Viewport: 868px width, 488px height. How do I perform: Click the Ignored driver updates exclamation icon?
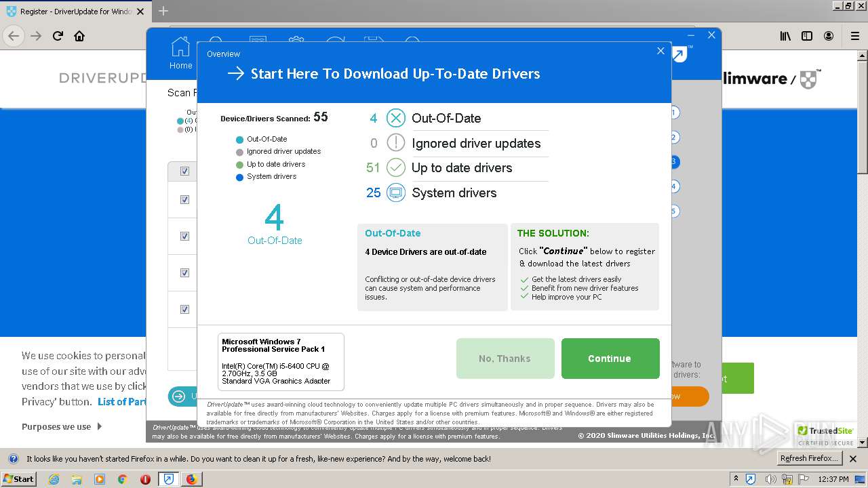396,143
